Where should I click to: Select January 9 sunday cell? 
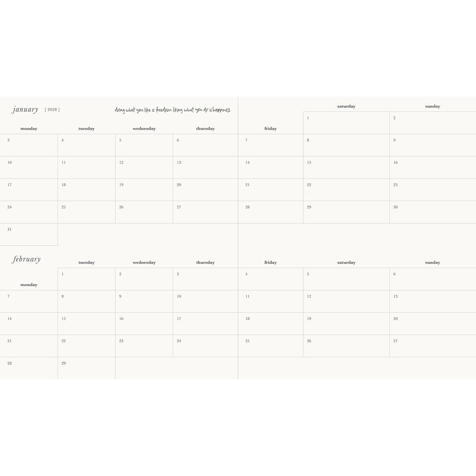(433, 145)
